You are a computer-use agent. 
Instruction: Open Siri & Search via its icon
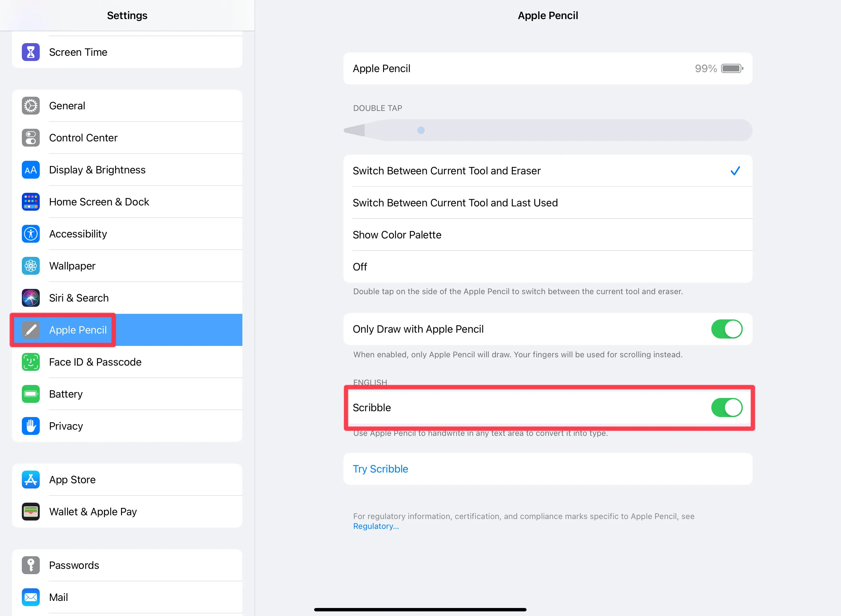(30, 298)
